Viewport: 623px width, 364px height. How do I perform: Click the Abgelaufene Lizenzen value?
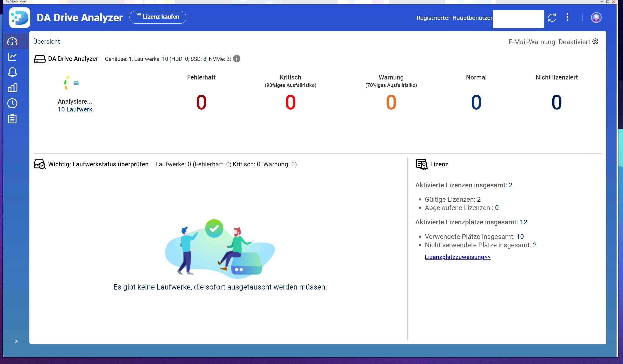click(x=497, y=208)
